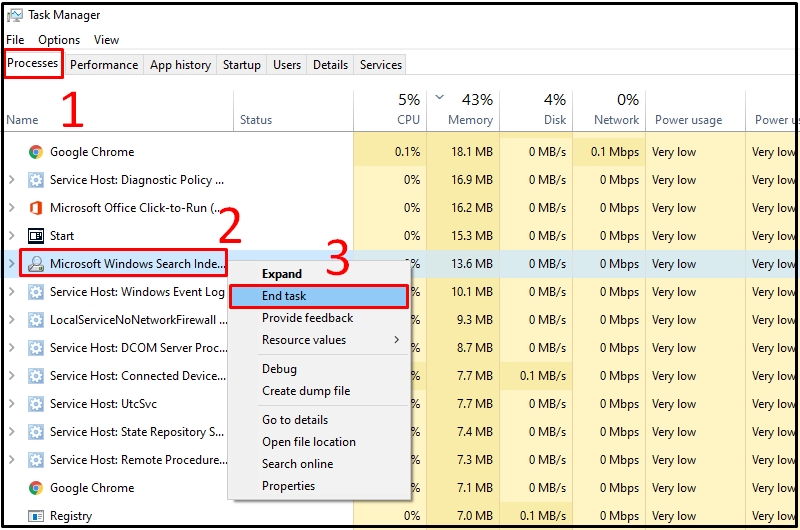Expand Service Host: Diagnostic Policy group

coord(12,180)
